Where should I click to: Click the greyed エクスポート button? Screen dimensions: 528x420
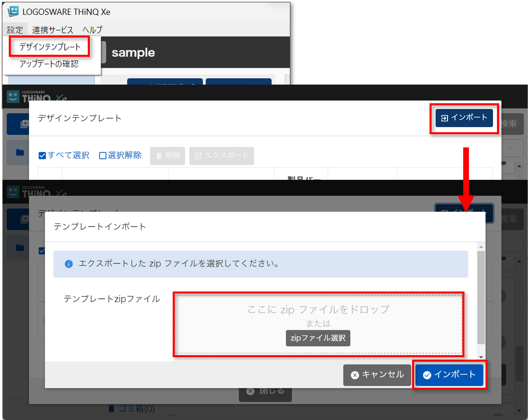click(x=221, y=156)
